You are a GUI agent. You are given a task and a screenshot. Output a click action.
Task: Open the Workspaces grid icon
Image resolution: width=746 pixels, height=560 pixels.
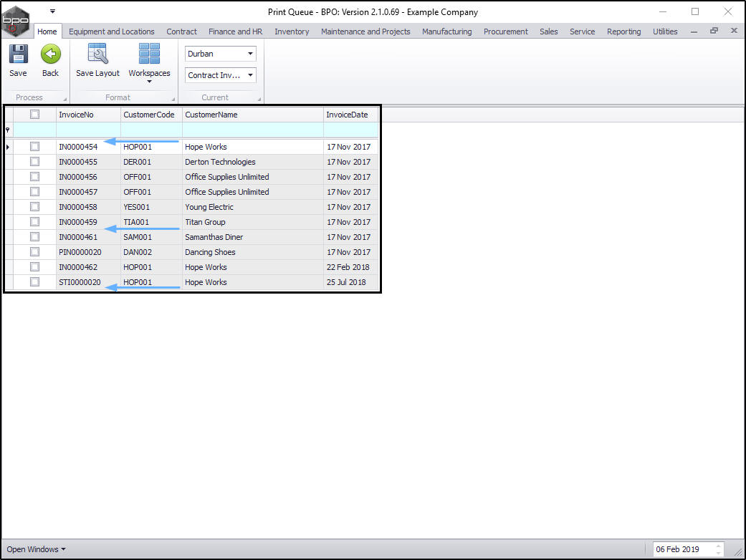[x=149, y=53]
